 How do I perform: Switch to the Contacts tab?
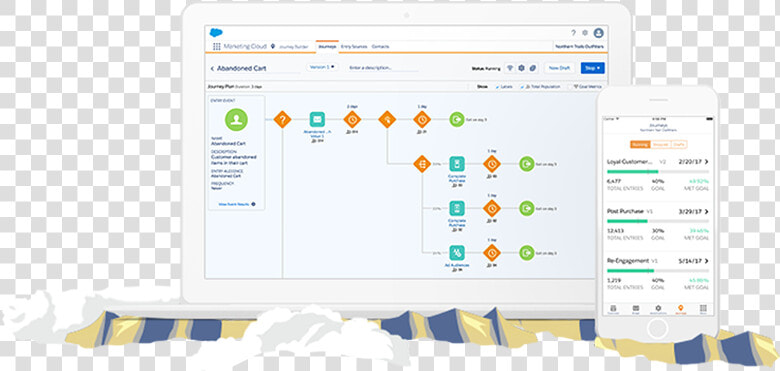380,47
